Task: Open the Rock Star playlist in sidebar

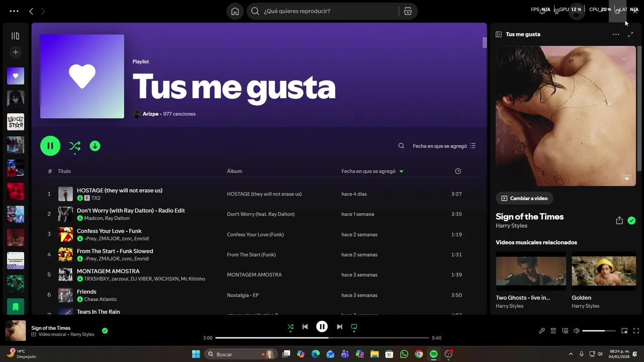Action: [x=16, y=122]
